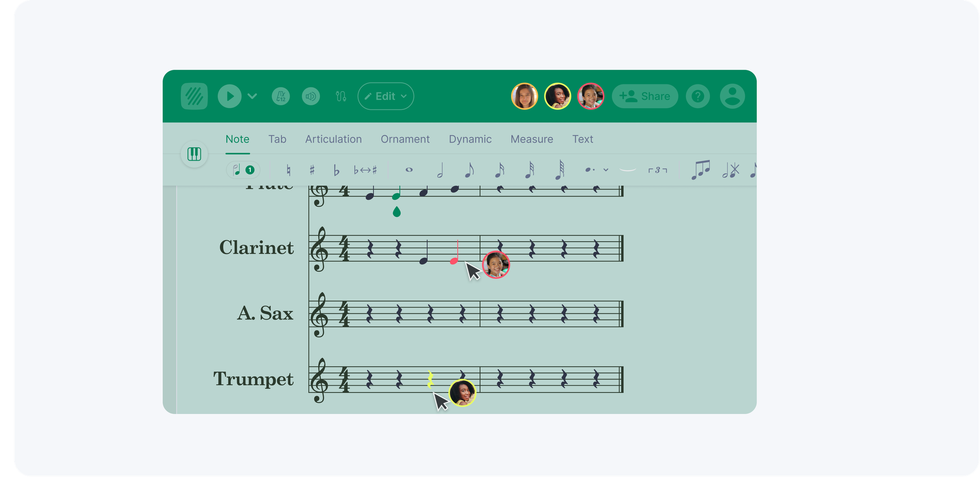Expand the dotted note options chevron

tap(606, 170)
